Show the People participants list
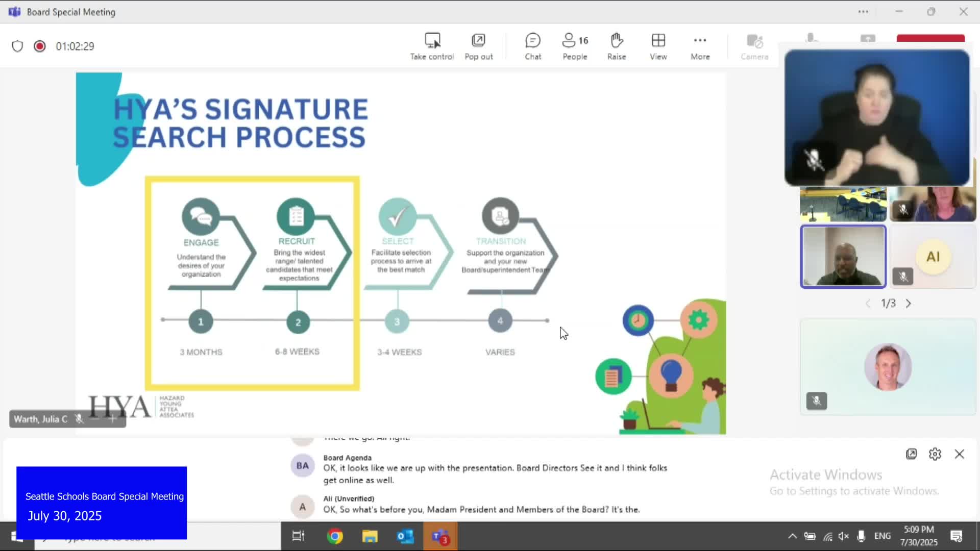This screenshot has width=980, height=551. click(x=575, y=46)
